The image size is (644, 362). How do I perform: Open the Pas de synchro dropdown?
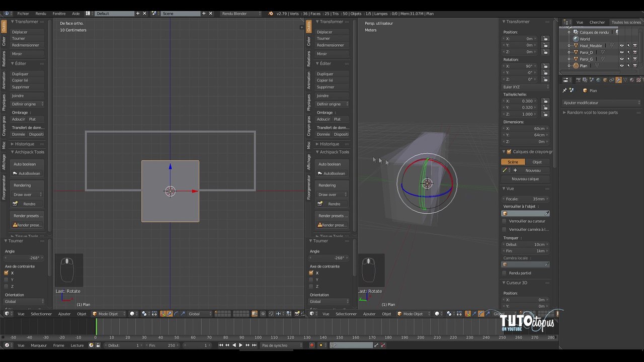tap(282, 345)
